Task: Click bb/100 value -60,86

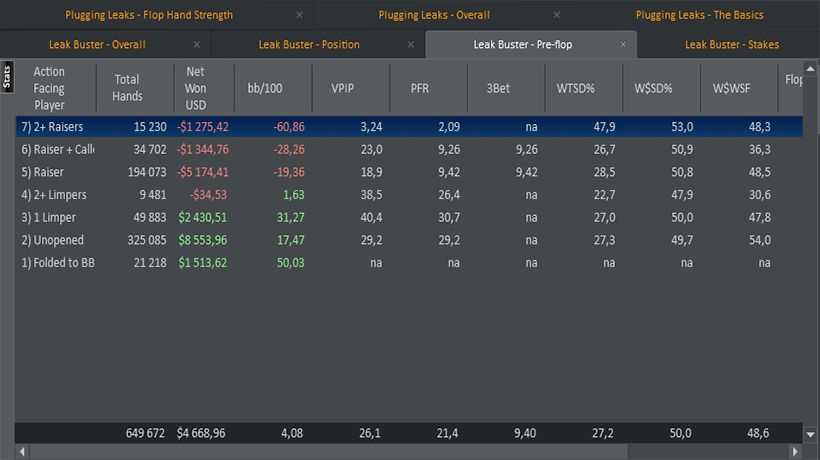Action: click(289, 126)
